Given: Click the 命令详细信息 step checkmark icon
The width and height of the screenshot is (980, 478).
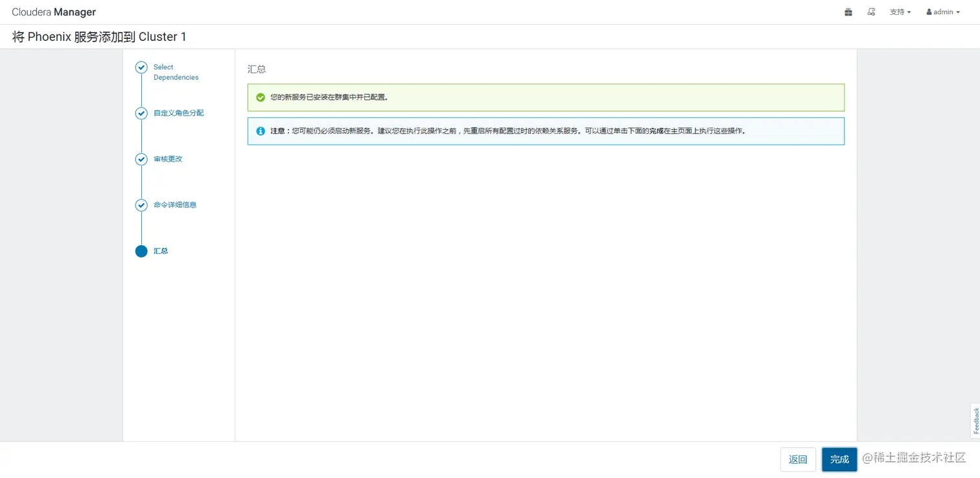Looking at the screenshot, I should 141,206.
